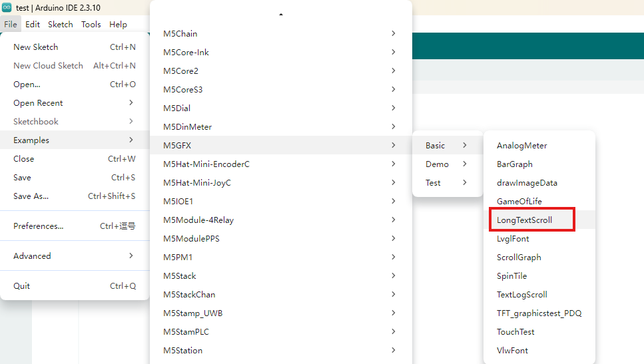This screenshot has height=364, width=644.
Task: Open the Help menu
Action: 118,24
